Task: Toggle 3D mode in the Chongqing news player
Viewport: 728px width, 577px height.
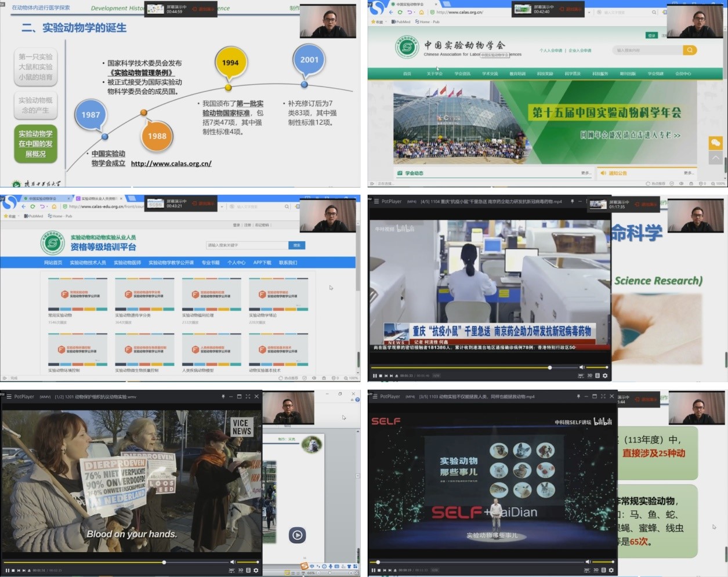Action: (x=590, y=376)
